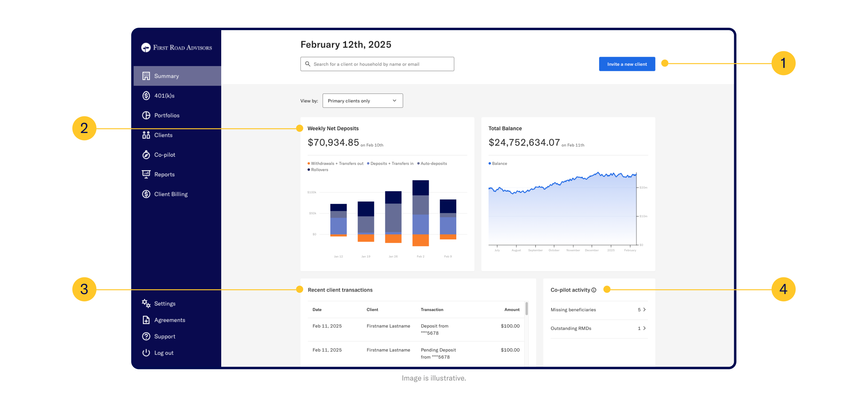The image size is (868, 398).
Task: Click the Jan 19 stacked bar
Action: (x=366, y=222)
